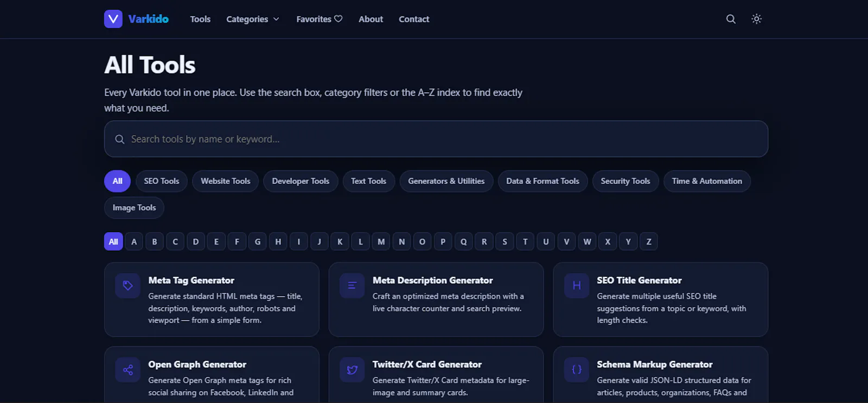Filter tools by letter E

(216, 241)
